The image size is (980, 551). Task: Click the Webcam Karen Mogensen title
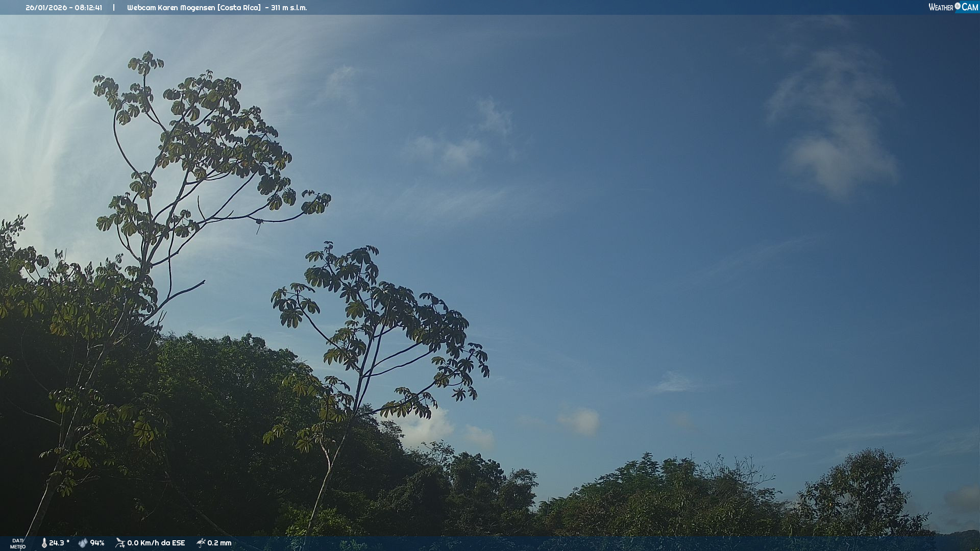[x=170, y=8]
